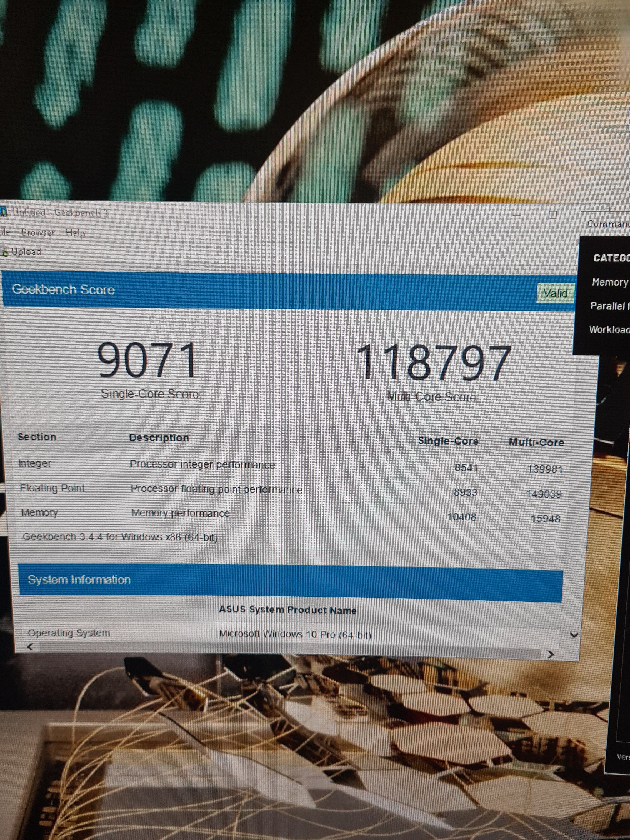The width and height of the screenshot is (630, 840).
Task: Click Memory performance description text
Action: (x=180, y=513)
